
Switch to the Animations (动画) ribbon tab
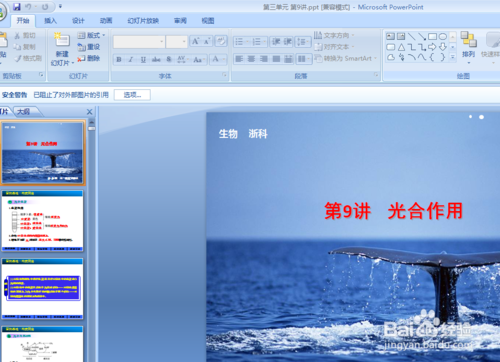(106, 21)
